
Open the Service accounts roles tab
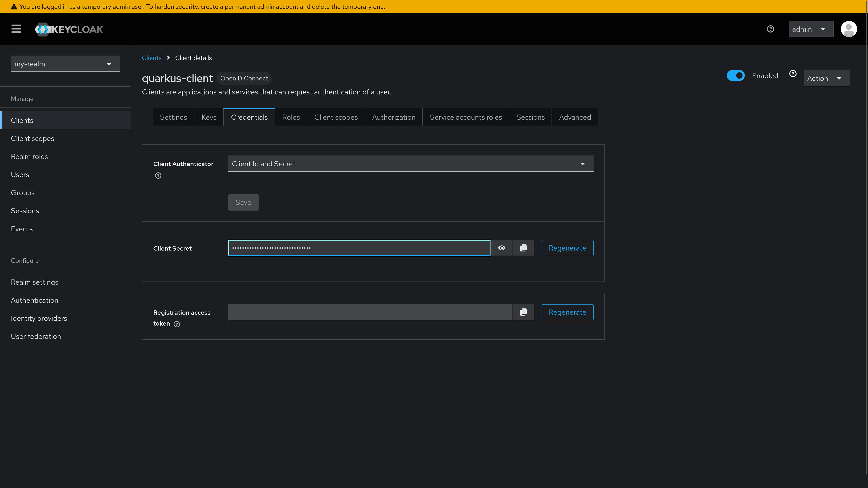click(x=466, y=117)
